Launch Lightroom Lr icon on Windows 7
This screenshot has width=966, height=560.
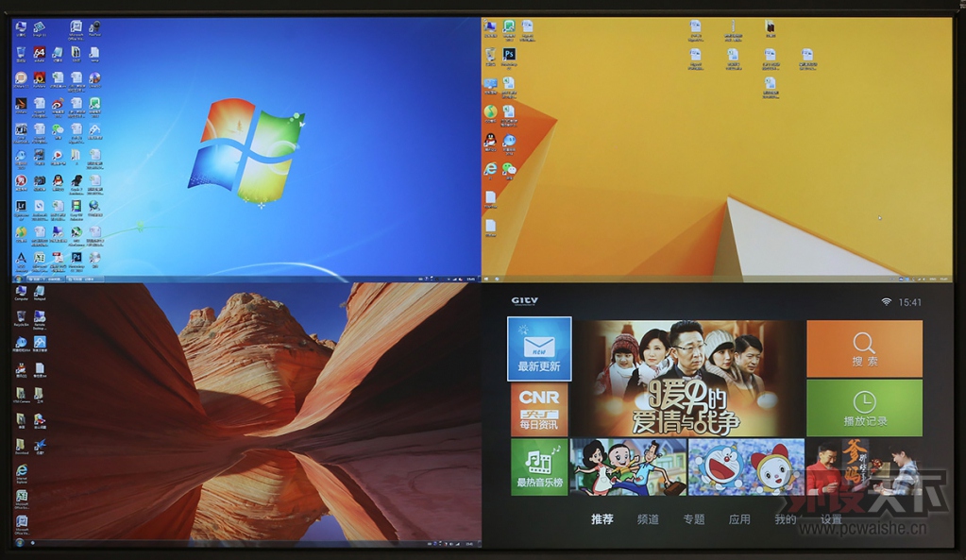[x=21, y=206]
